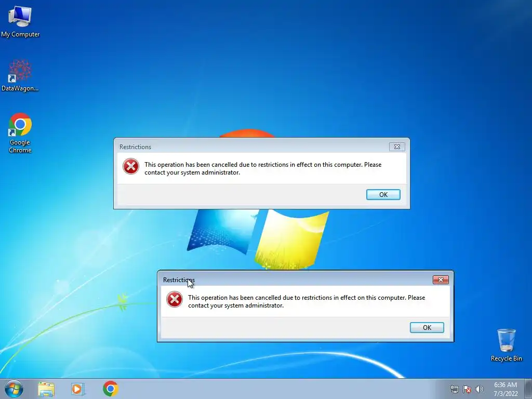Click the error icon in upper dialog
Image resolution: width=532 pixels, height=399 pixels.
point(131,166)
